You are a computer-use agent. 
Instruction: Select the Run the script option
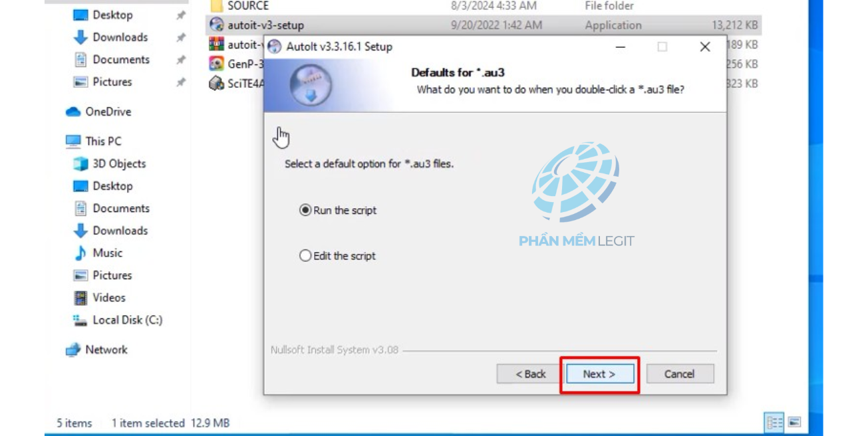339,210
